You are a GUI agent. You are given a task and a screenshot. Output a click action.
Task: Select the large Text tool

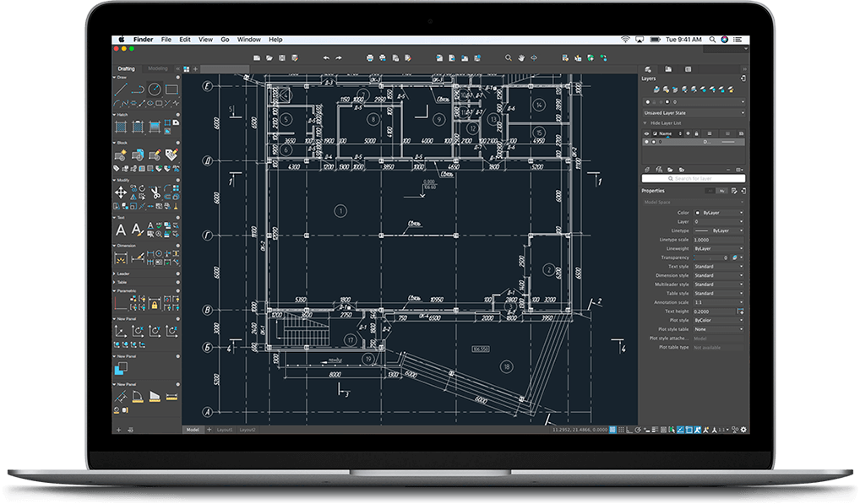click(x=121, y=230)
